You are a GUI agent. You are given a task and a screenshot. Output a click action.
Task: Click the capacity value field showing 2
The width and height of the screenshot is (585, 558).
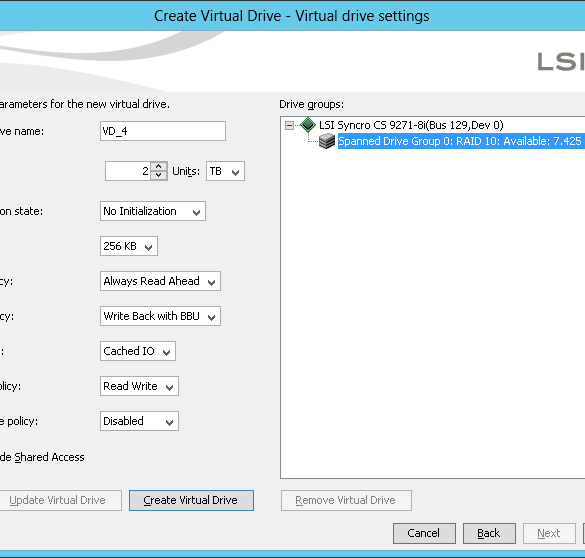[128, 171]
